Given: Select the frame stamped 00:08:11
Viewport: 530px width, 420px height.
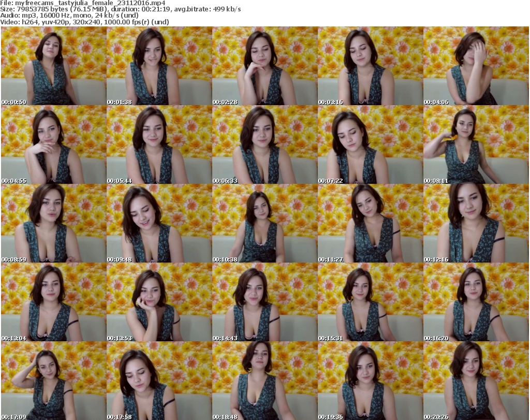Looking at the screenshot, I should tap(476, 144).
